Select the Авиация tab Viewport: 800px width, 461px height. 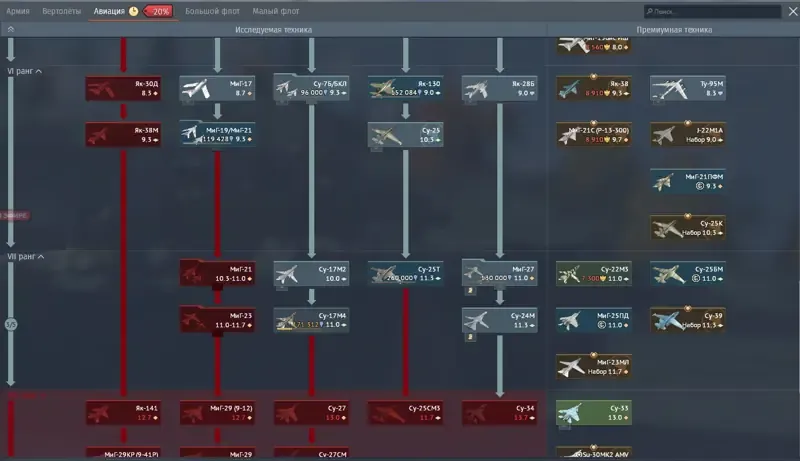(x=109, y=11)
